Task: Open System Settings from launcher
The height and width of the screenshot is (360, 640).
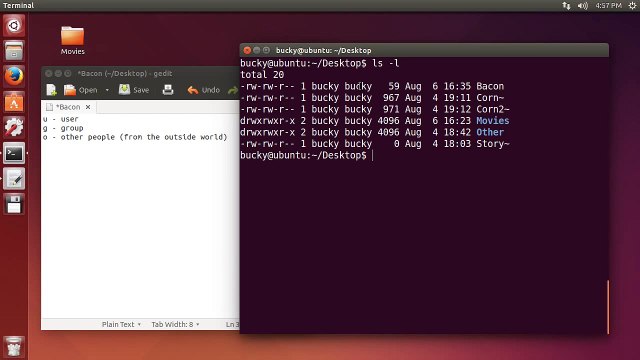Action: tap(14, 127)
